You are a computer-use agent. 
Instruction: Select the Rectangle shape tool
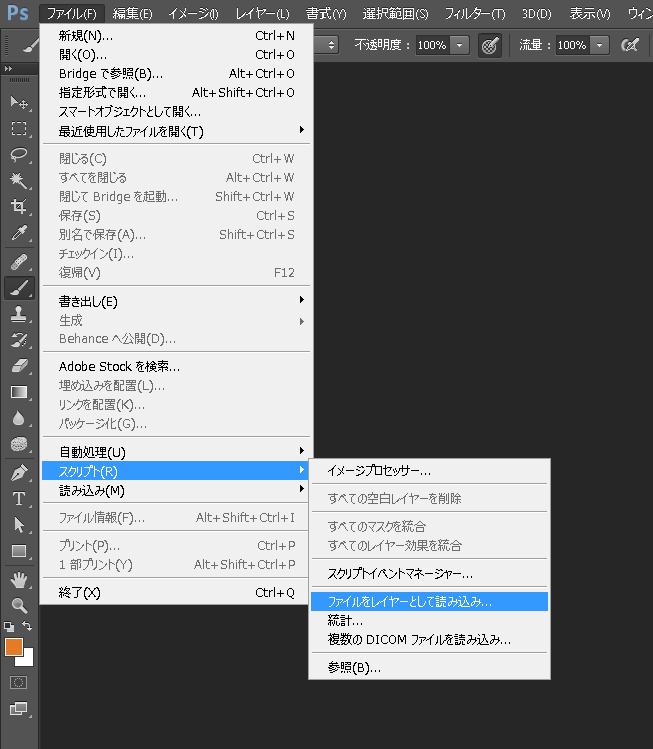coord(19,551)
